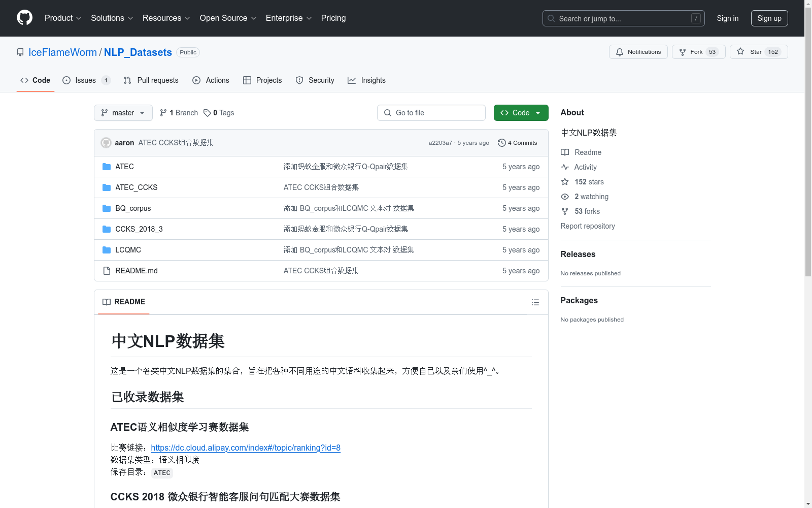Open the Pricing page
Image resolution: width=812 pixels, height=508 pixels.
333,18
